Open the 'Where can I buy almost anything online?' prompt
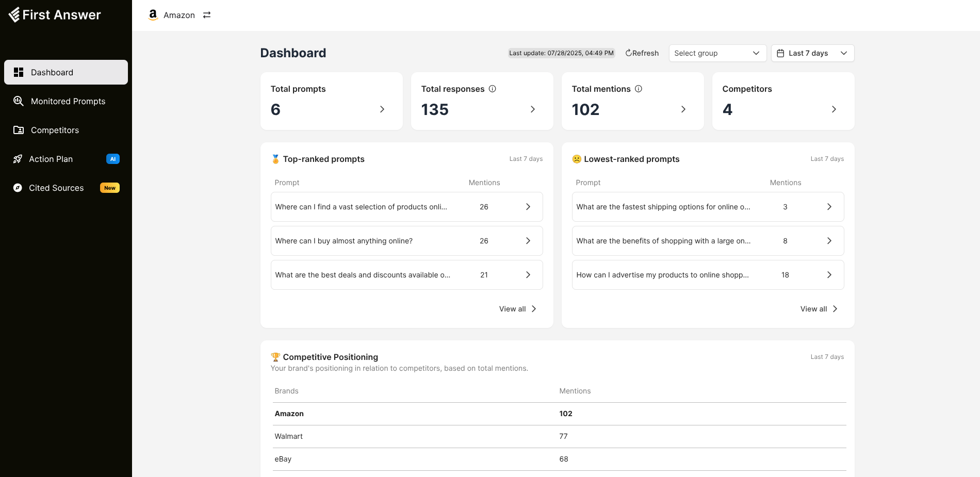980x477 pixels. 406,241
